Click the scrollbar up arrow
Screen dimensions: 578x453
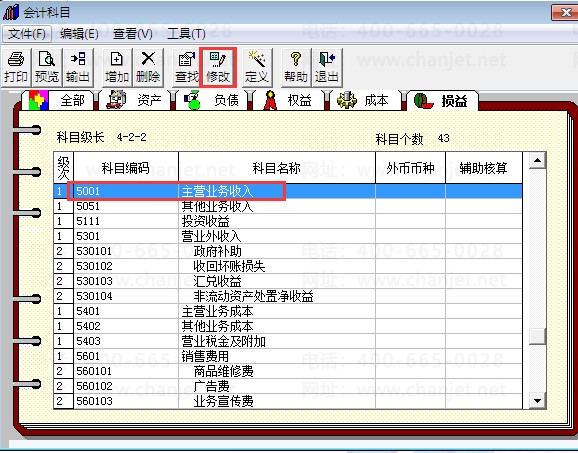(x=537, y=160)
